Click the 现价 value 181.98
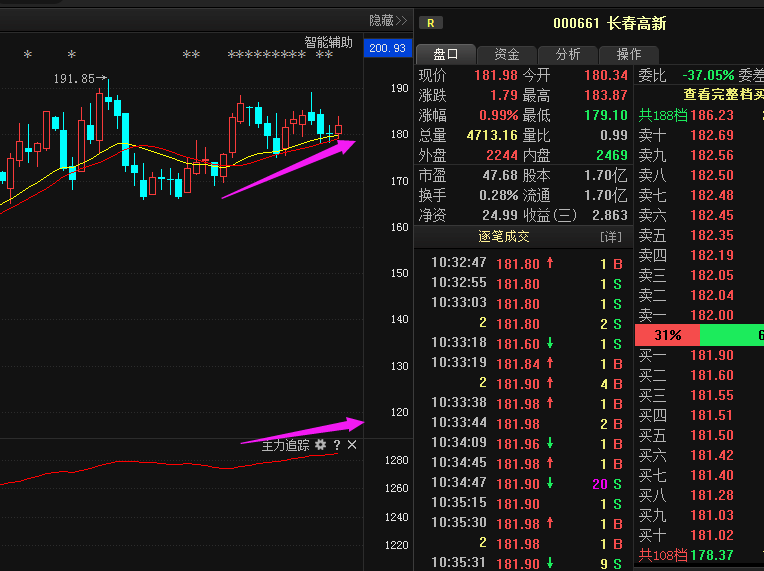Image resolution: width=764 pixels, height=571 pixels. pyautogui.click(x=496, y=75)
